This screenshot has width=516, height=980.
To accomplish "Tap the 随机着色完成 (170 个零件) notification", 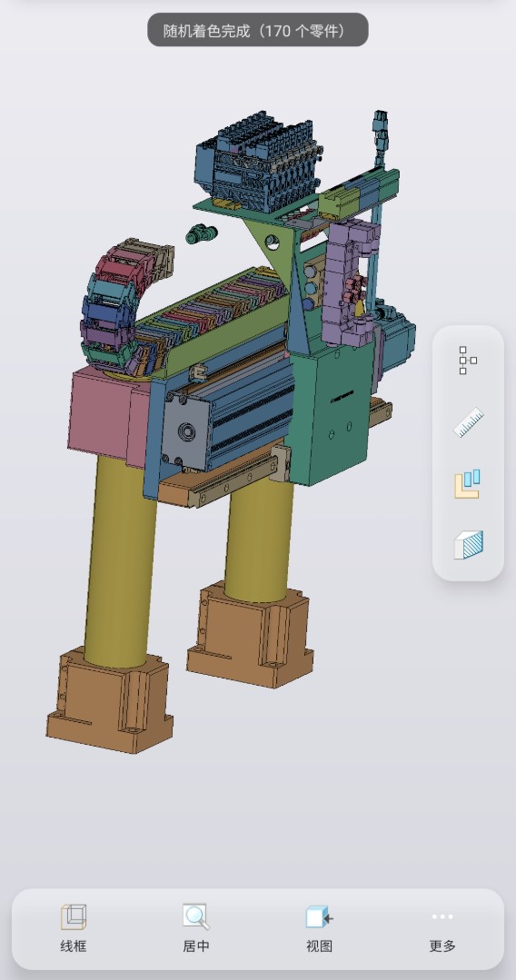I will click(258, 30).
